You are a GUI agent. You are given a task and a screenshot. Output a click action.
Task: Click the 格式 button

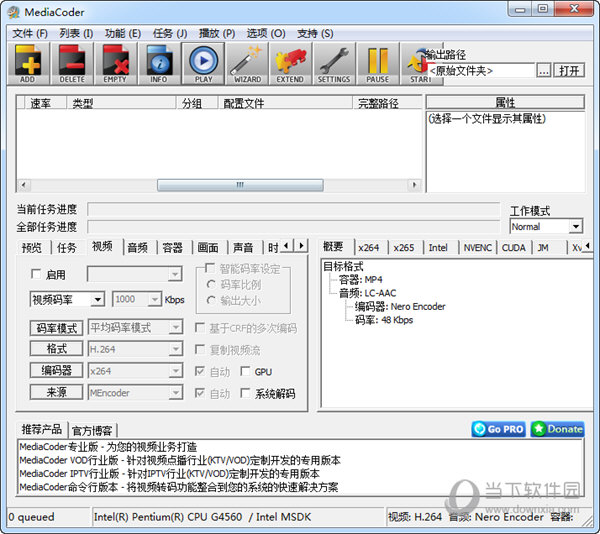(x=56, y=349)
